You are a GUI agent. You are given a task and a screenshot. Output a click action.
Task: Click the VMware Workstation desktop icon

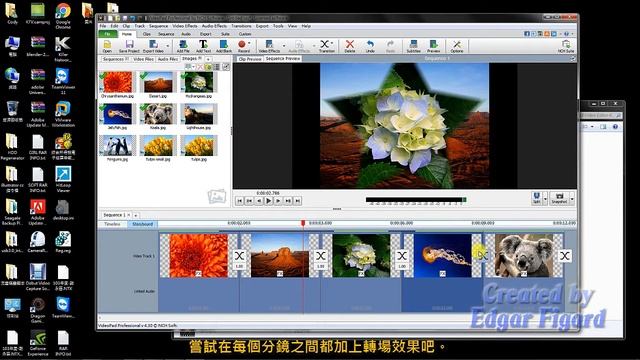pyautogui.click(x=63, y=114)
